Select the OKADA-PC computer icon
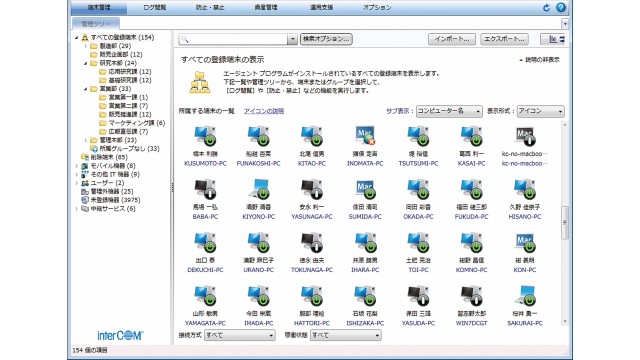This screenshot has height=360, width=640. point(418,189)
